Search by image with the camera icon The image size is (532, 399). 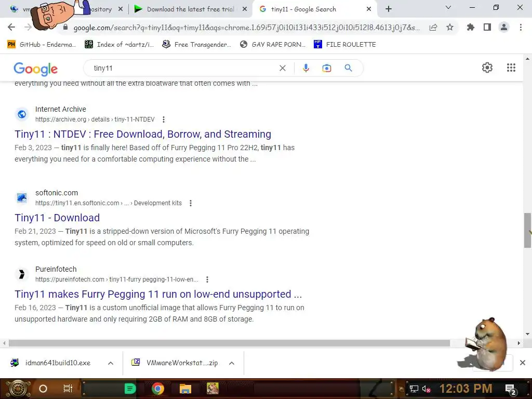[326, 68]
